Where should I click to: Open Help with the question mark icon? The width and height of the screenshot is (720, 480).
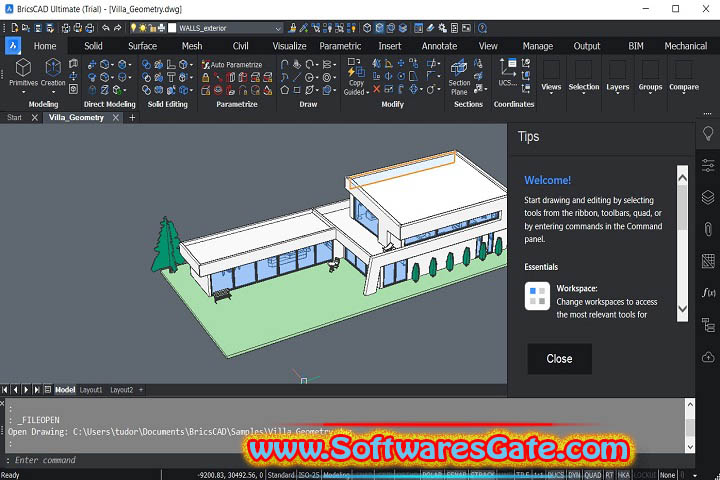(x=482, y=28)
